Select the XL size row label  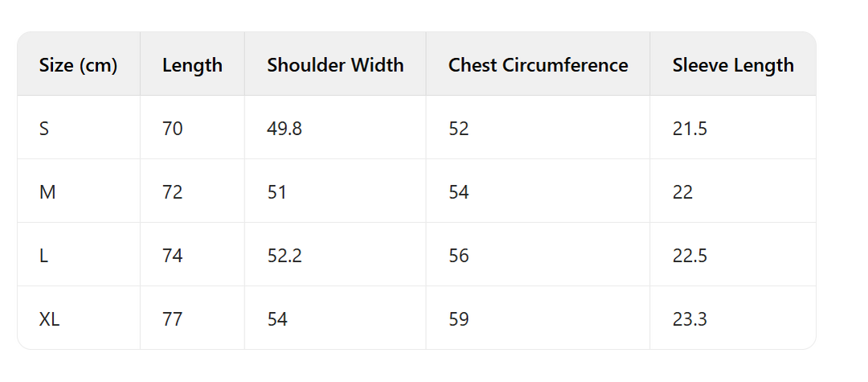[49, 319]
